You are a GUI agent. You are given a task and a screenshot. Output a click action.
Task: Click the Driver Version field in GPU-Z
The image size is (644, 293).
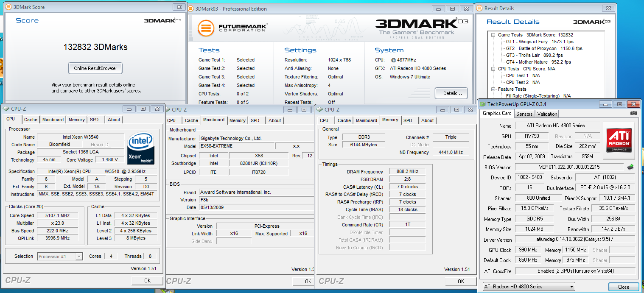click(x=575, y=240)
